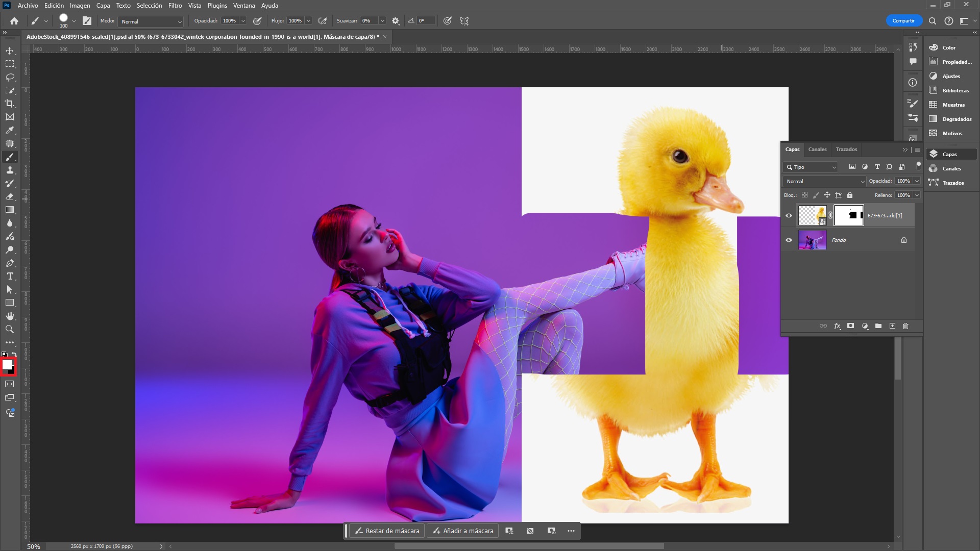
Task: Open the Filtro menu
Action: click(175, 6)
